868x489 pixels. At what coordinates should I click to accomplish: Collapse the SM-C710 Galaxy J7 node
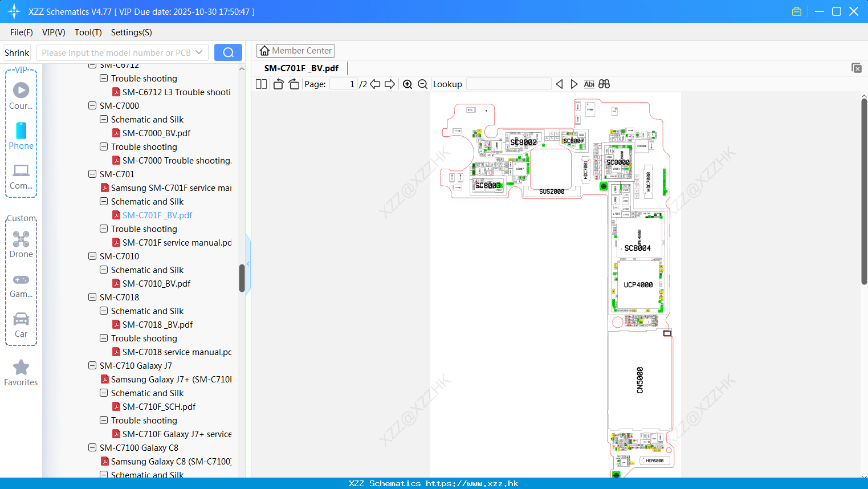point(92,365)
